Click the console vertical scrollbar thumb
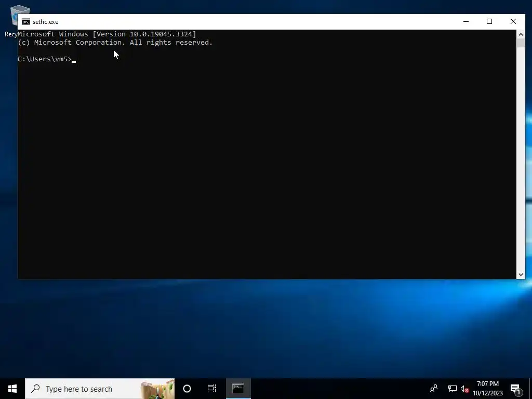The image size is (532, 399). (521, 43)
